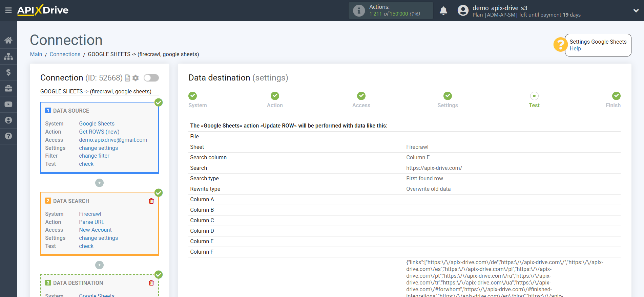Expand the user account dropdown chevron
Image resolution: width=644 pixels, height=297 pixels.
tap(636, 11)
